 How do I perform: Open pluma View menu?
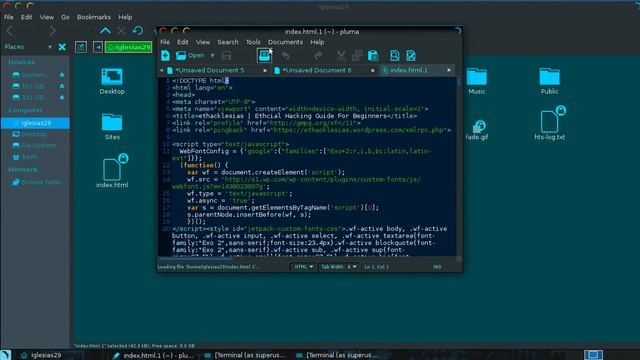click(x=202, y=42)
